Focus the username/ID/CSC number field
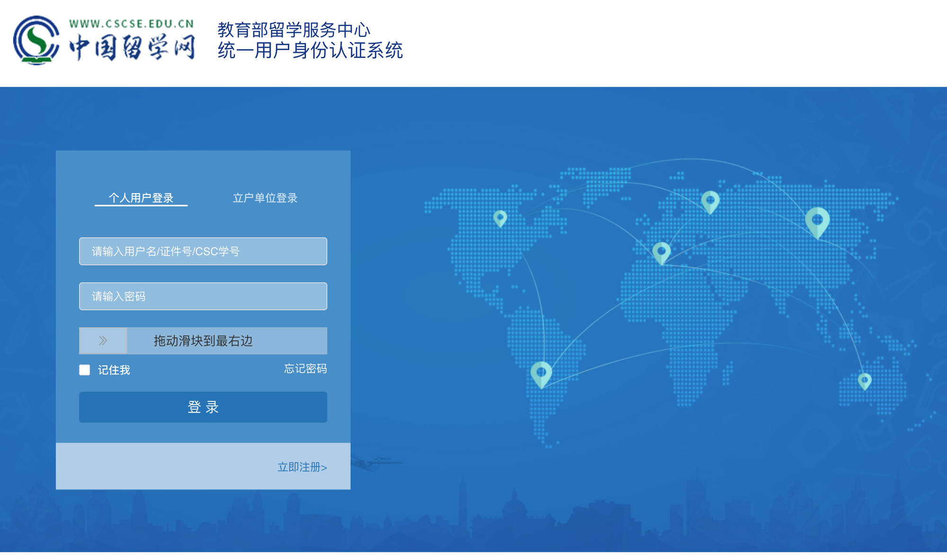This screenshot has width=947, height=560. pyautogui.click(x=203, y=251)
